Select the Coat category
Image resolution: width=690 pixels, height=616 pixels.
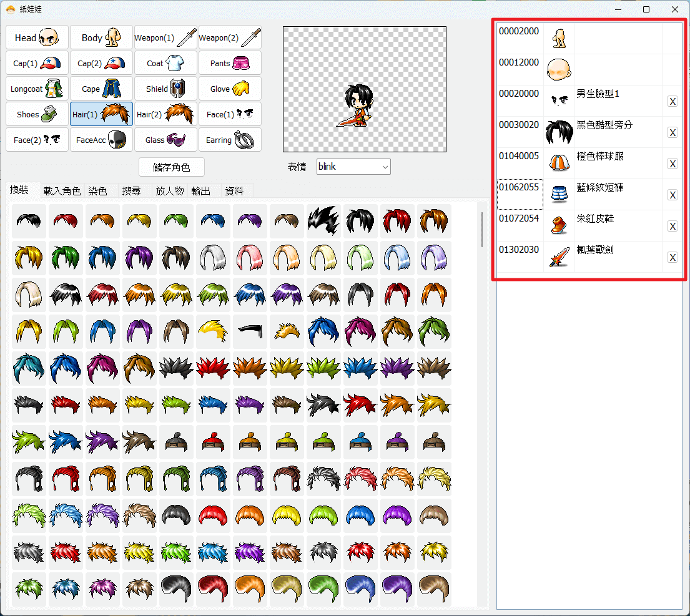(x=165, y=63)
